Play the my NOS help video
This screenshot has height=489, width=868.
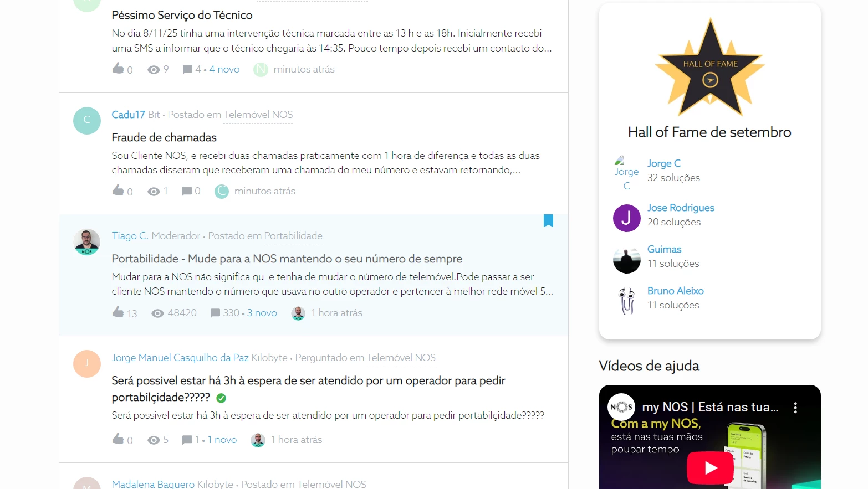pyautogui.click(x=710, y=468)
